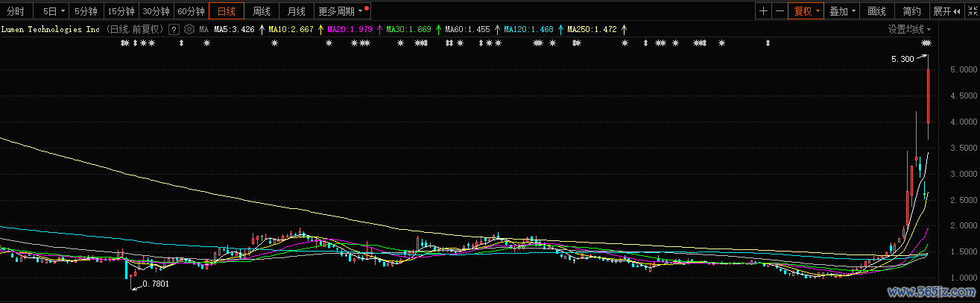Open the 设置均线 dropdown
The height and width of the screenshot is (303, 980).
coord(909,30)
